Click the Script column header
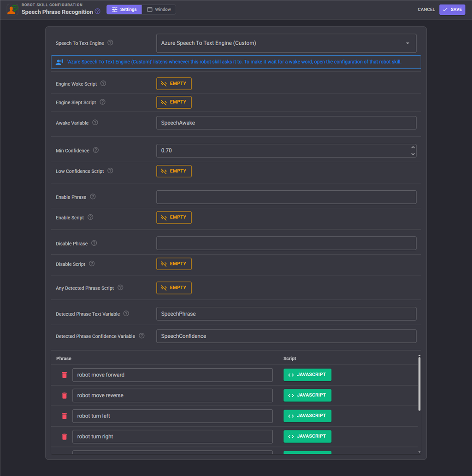Viewport: 472px width, 476px height. coord(290,358)
